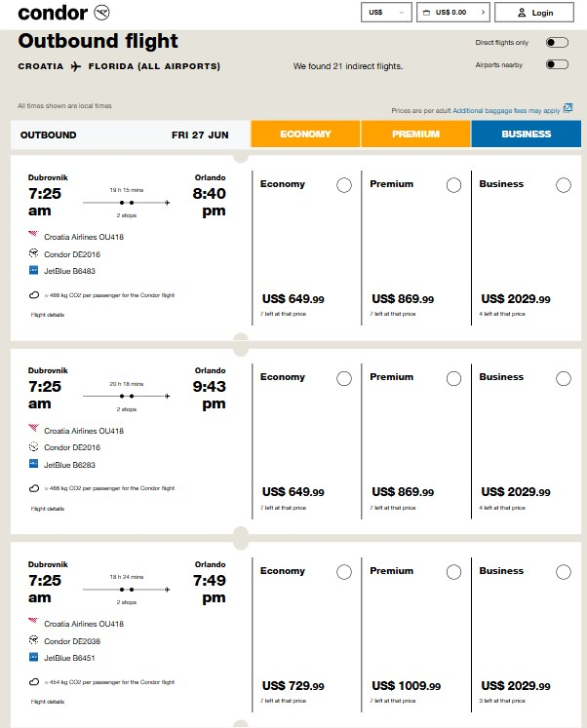Click the basket icon in header

tap(426, 13)
